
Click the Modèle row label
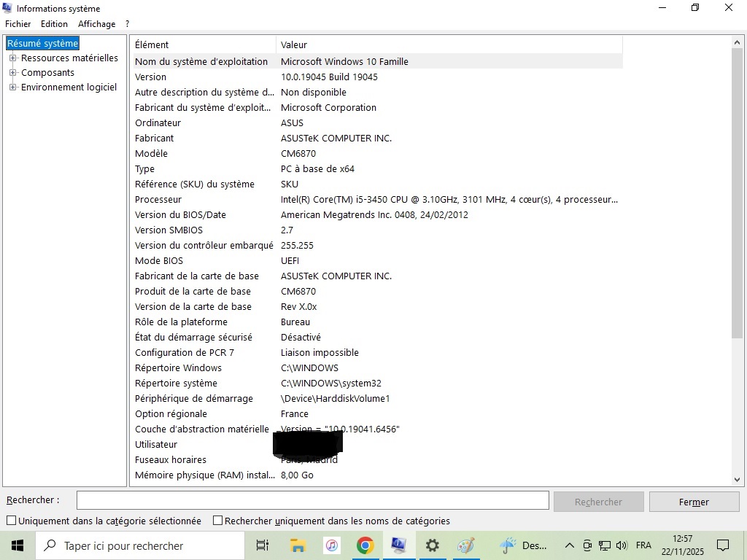(151, 153)
